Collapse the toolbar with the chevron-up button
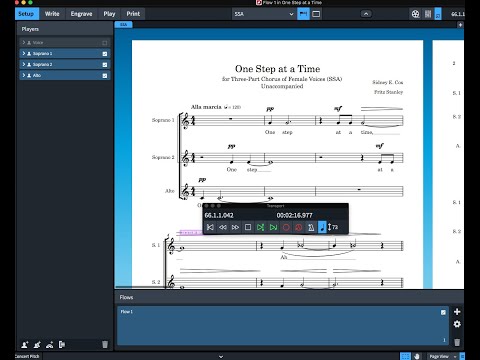Image resolution: width=480 pixels, height=360 pixels. pos(366,14)
